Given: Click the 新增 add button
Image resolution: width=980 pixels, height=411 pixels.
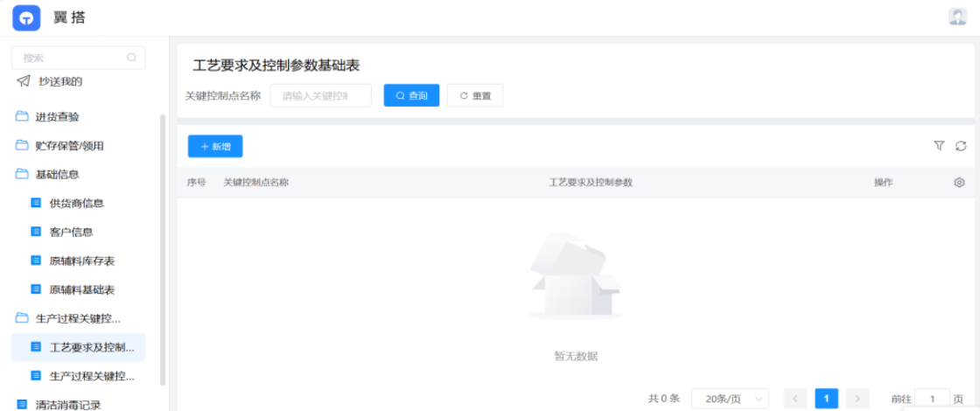Looking at the screenshot, I should 215,147.
